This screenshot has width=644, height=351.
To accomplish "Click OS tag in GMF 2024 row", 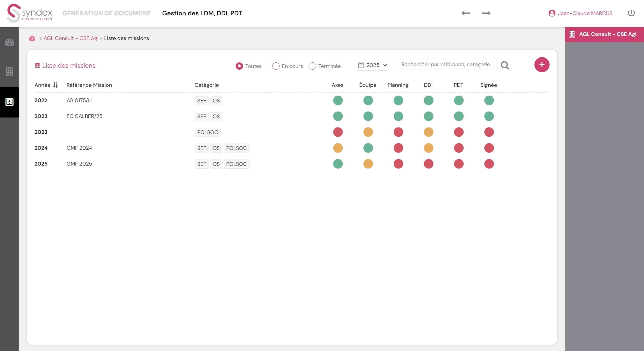I will point(216,148).
